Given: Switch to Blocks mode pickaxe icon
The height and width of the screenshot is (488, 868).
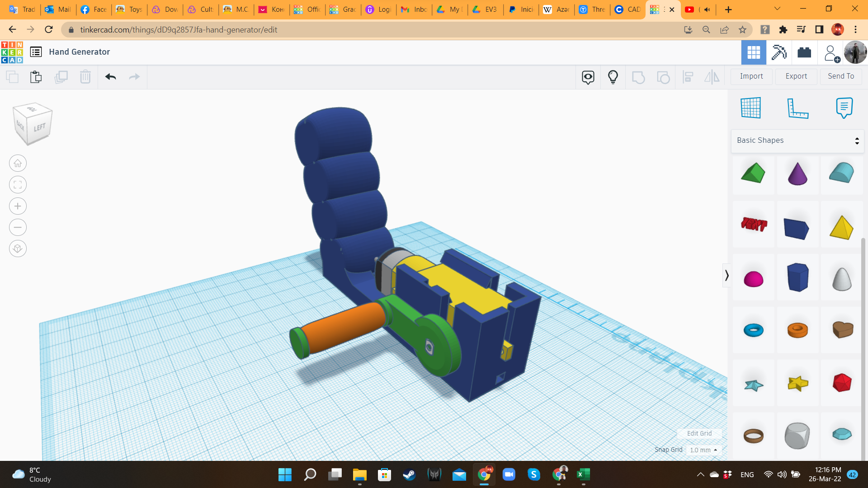Looking at the screenshot, I should [x=779, y=52].
